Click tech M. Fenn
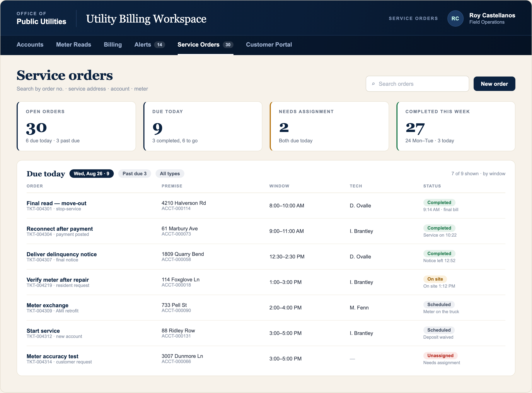The width and height of the screenshot is (532, 393). 359,308
